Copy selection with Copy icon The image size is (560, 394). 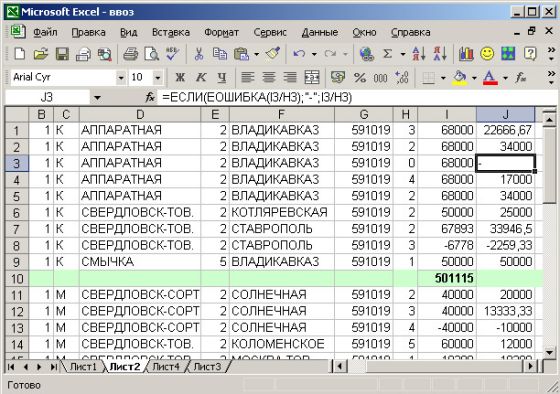220,54
